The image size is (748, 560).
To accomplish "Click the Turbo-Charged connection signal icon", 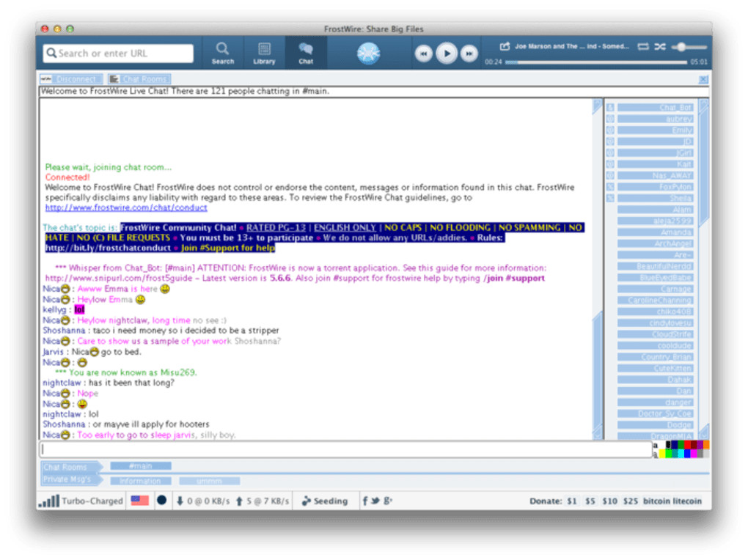I will coord(49,501).
